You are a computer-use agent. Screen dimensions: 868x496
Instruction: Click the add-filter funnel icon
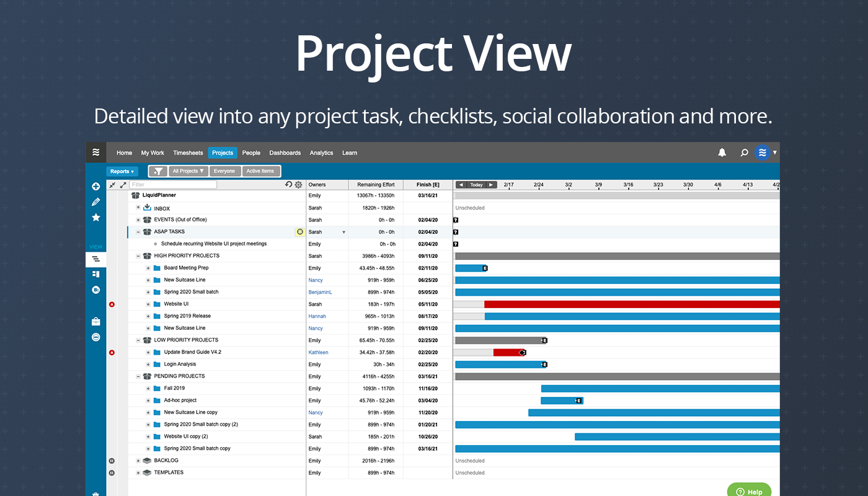point(158,171)
